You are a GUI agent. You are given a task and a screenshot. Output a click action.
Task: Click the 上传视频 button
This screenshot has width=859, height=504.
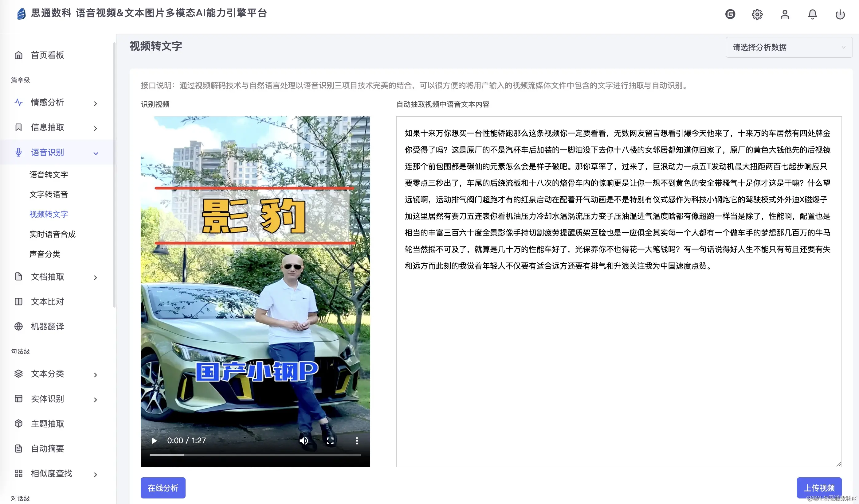tap(819, 488)
